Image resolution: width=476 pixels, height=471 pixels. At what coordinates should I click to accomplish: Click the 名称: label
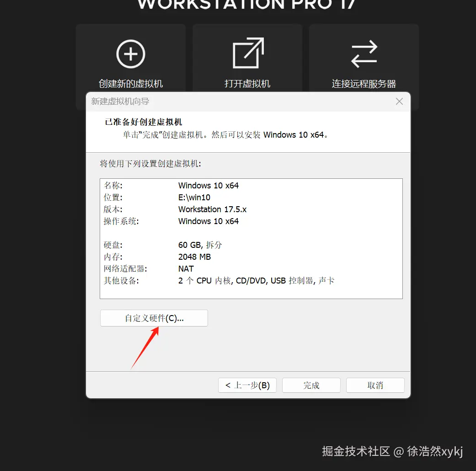pyautogui.click(x=113, y=186)
